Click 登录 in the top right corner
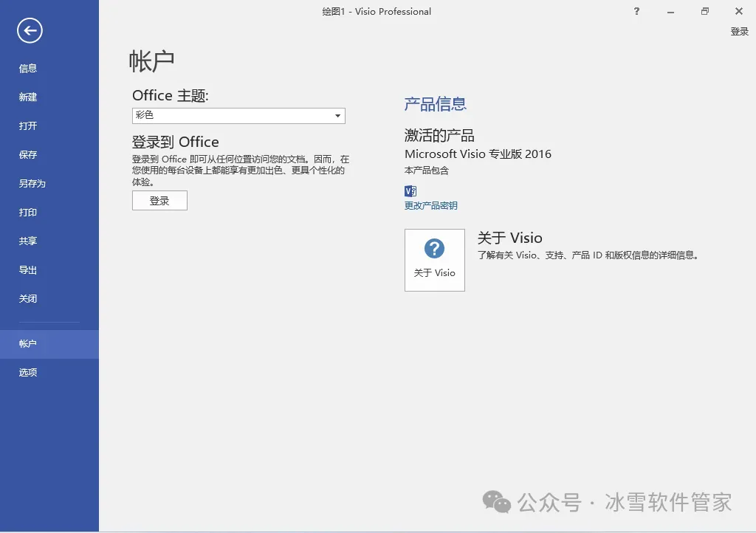 click(739, 32)
